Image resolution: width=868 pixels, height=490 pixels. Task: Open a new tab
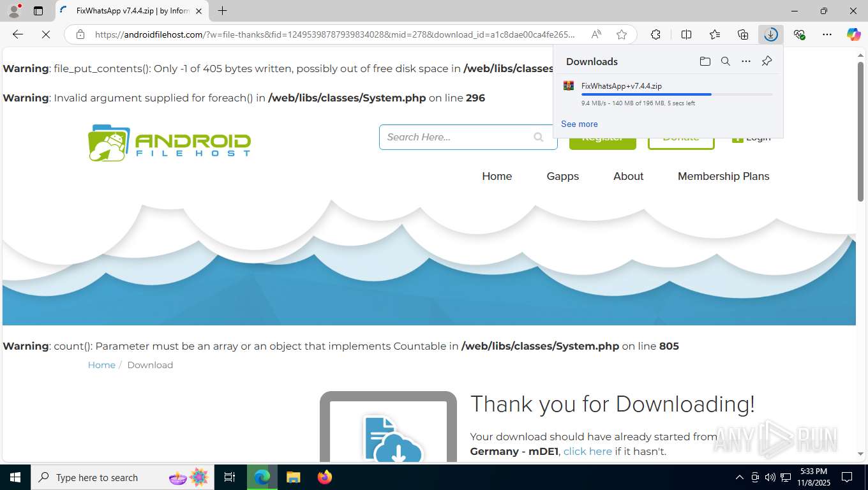[x=222, y=11]
